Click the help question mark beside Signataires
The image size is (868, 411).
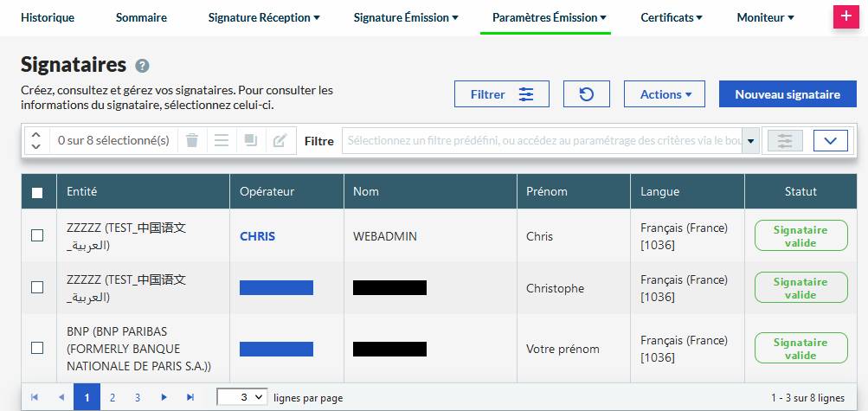[x=143, y=66]
